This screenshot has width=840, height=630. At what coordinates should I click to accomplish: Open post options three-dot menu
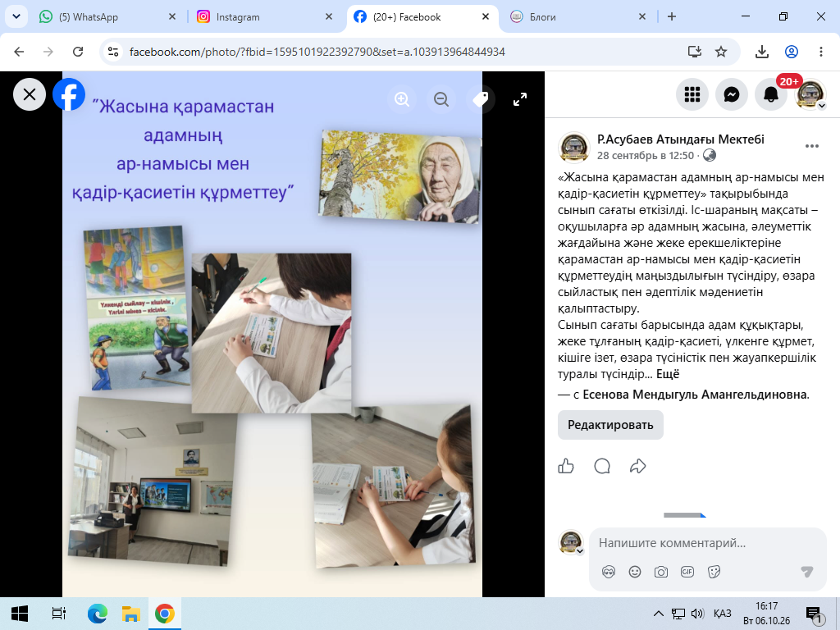[811, 146]
